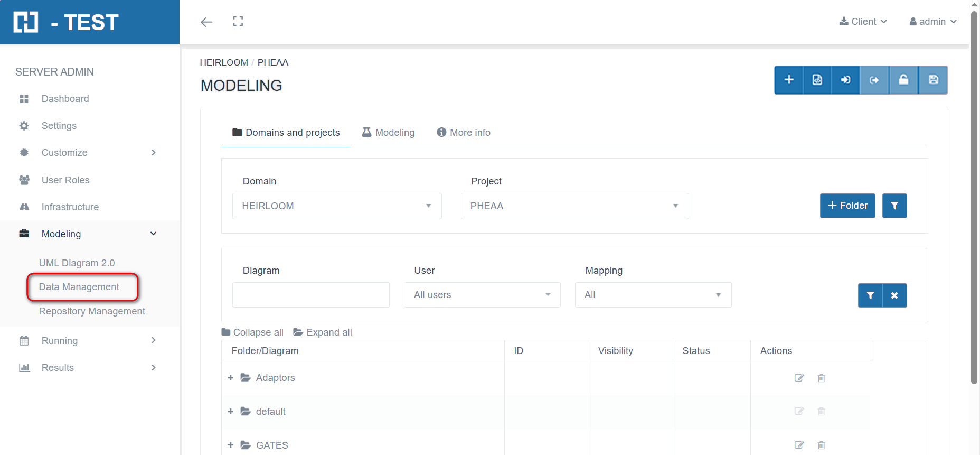The height and width of the screenshot is (455, 980).
Task: Expand the Adaptors folder with plus sign
Action: 230,378
